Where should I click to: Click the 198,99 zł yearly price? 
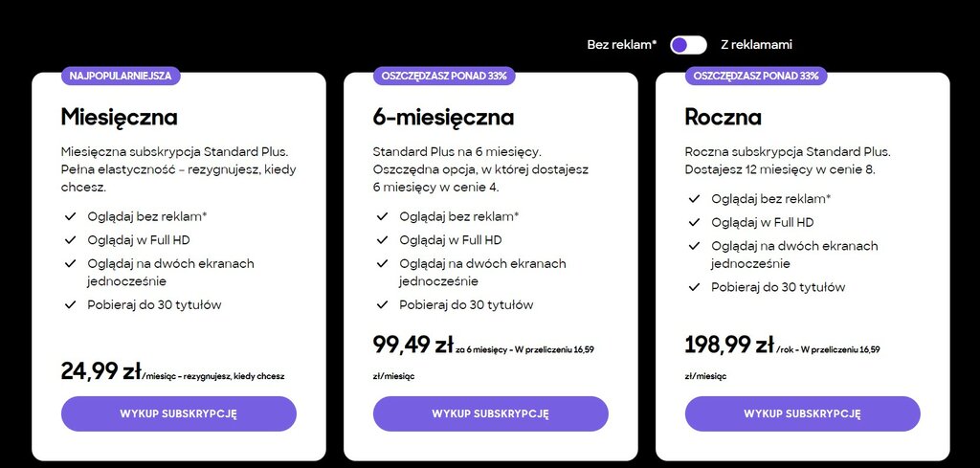click(729, 345)
